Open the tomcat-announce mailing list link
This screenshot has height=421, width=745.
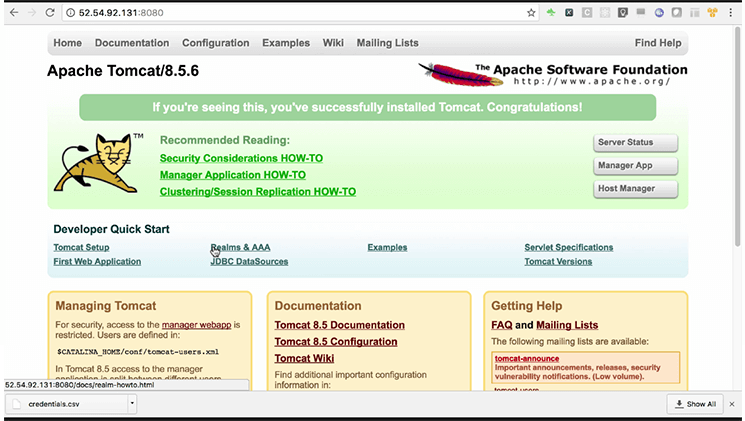click(527, 359)
